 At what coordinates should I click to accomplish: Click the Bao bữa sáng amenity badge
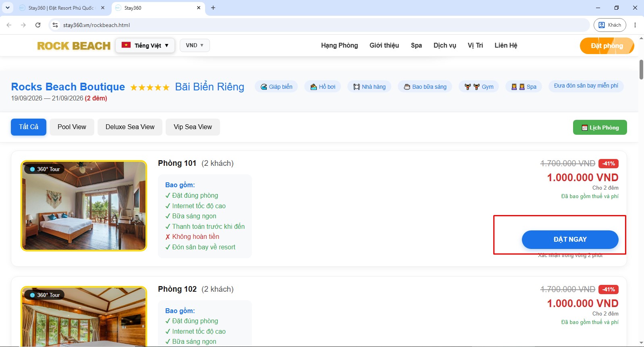click(x=425, y=87)
